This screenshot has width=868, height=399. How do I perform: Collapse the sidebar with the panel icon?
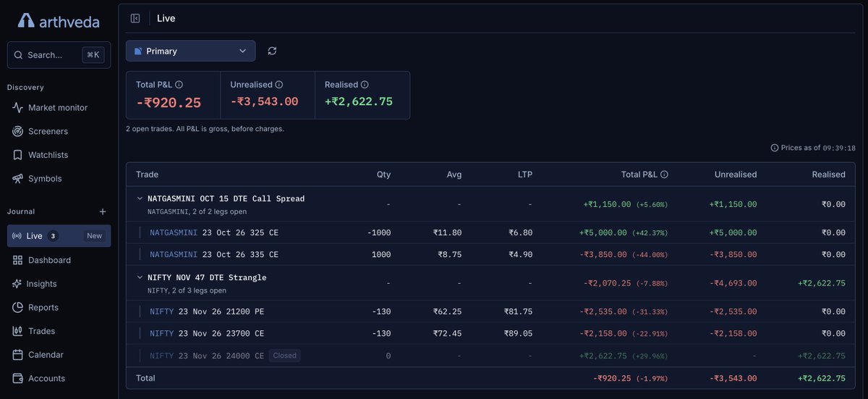[x=135, y=18]
